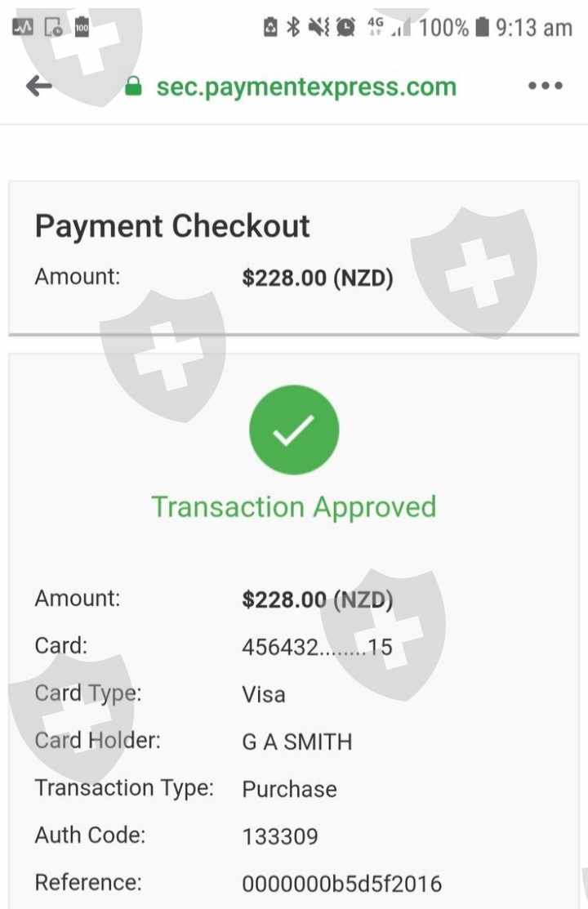Tap the green secure padlock icon
588x909 pixels.
pyautogui.click(x=134, y=87)
